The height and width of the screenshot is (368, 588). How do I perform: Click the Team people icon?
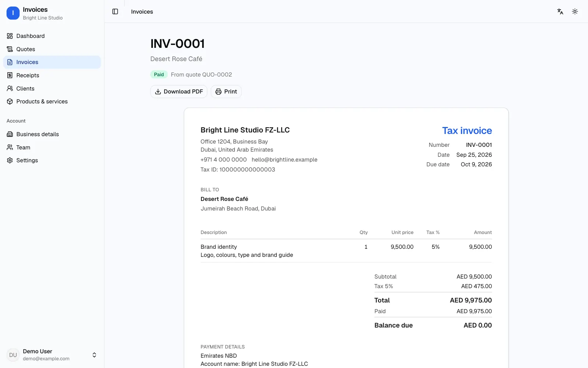(10, 147)
